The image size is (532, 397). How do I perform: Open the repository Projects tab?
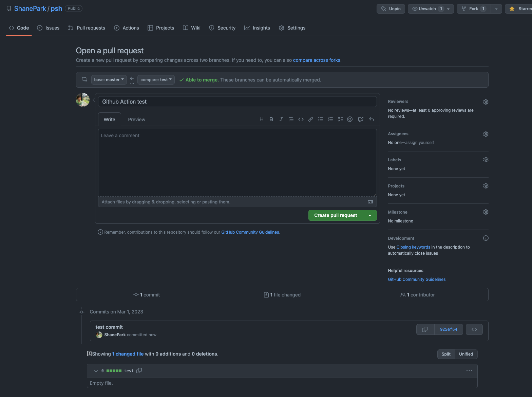[161, 28]
